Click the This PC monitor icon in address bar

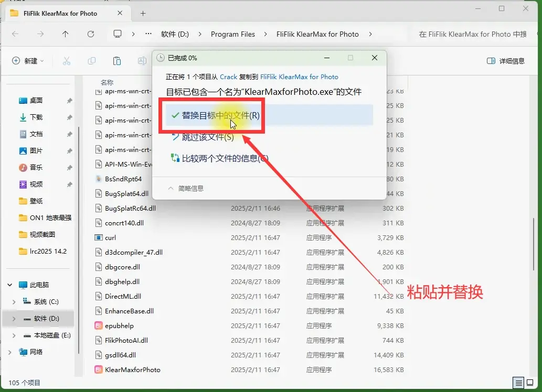click(x=118, y=34)
